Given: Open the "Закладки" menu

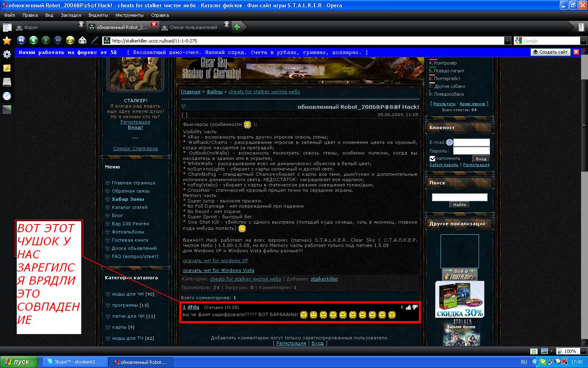Looking at the screenshot, I should (x=71, y=15).
